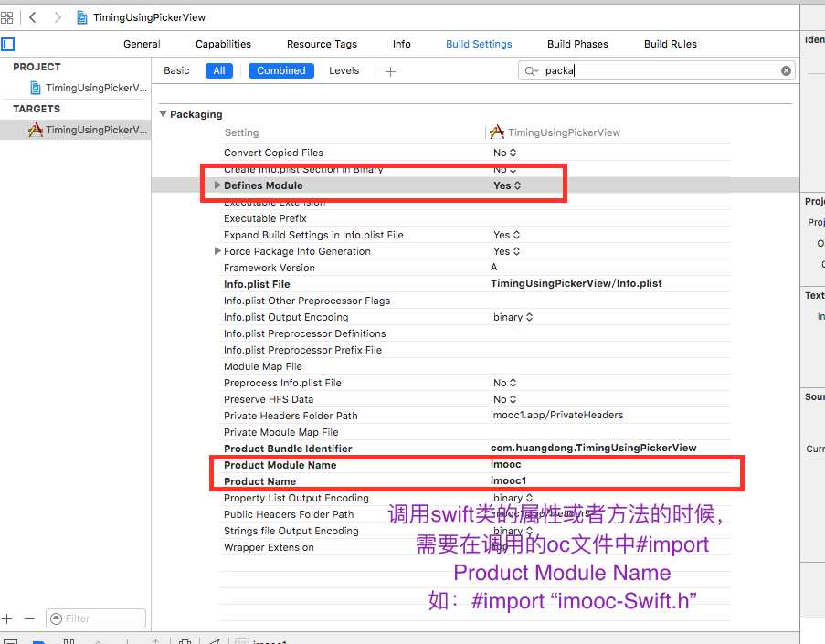Screen dimensions: 825x644
Task: Open the Build Settings tab
Action: coord(479,44)
